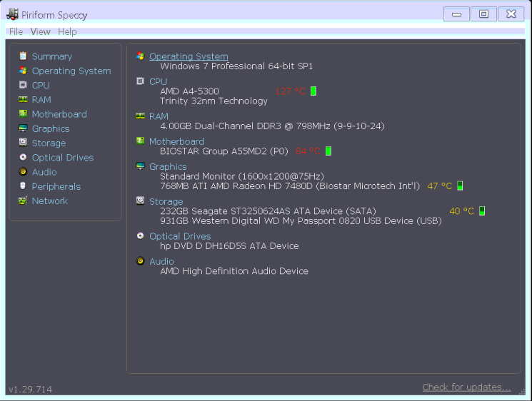Image resolution: width=532 pixels, height=401 pixels.
Task: Select Network in the sidebar
Action: point(50,200)
